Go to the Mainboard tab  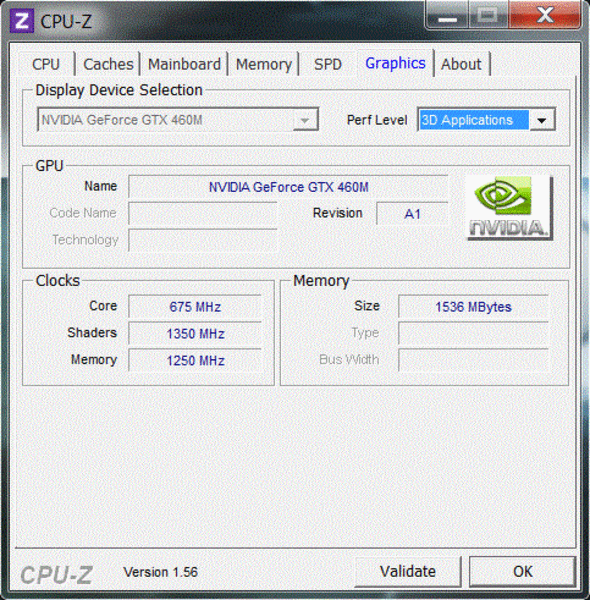(184, 64)
